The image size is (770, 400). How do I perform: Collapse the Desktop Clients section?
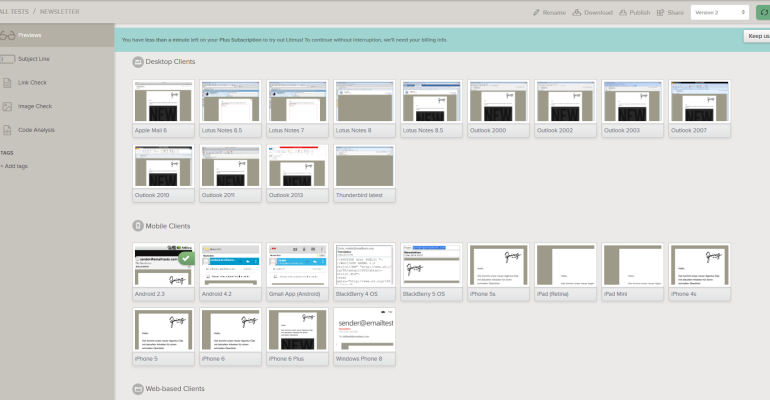tap(138, 62)
